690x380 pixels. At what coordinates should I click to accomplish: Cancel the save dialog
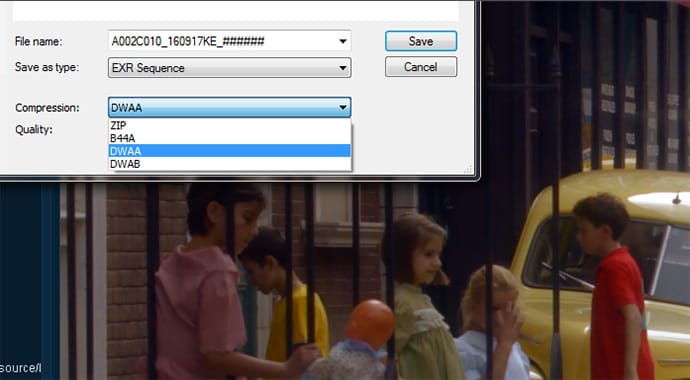pyautogui.click(x=421, y=67)
